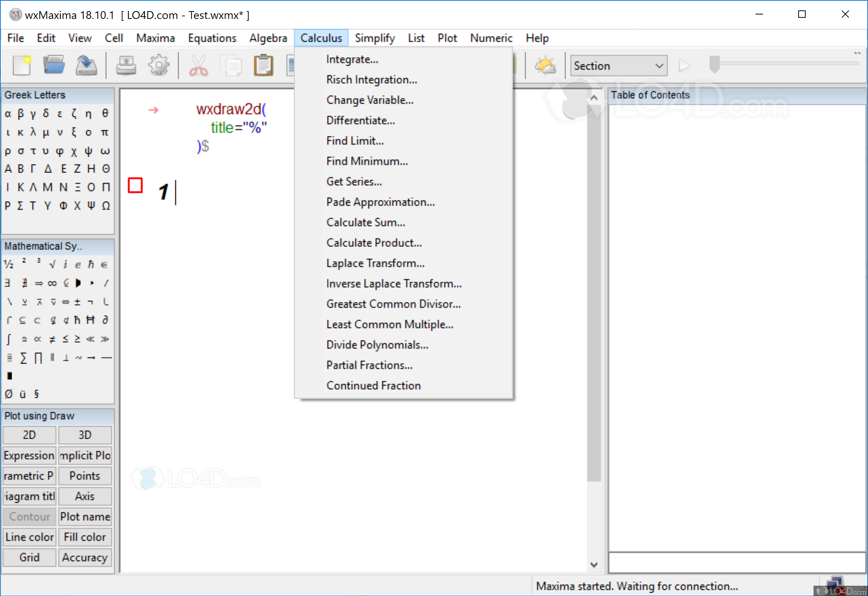Click the animation slider handle
Image resolution: width=868 pixels, height=596 pixels.
pos(714,64)
